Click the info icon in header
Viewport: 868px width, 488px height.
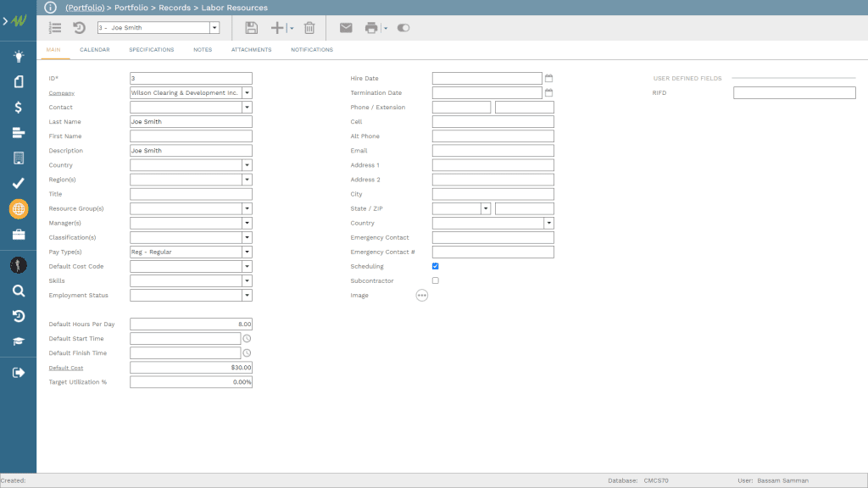click(x=50, y=7)
